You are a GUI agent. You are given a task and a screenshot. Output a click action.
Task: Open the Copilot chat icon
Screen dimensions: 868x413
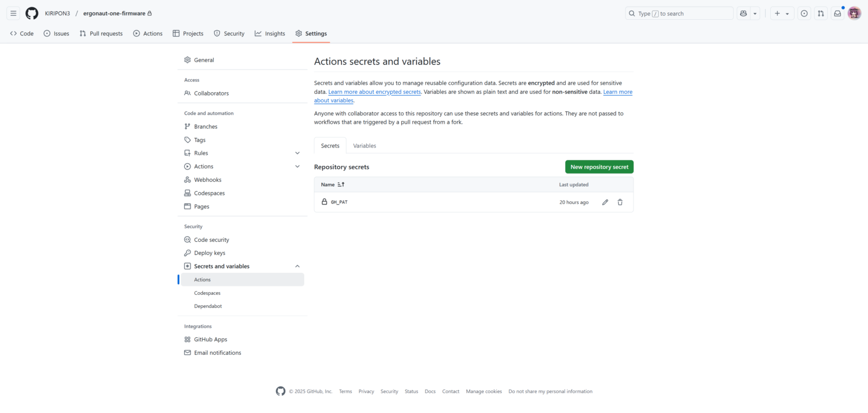(743, 14)
